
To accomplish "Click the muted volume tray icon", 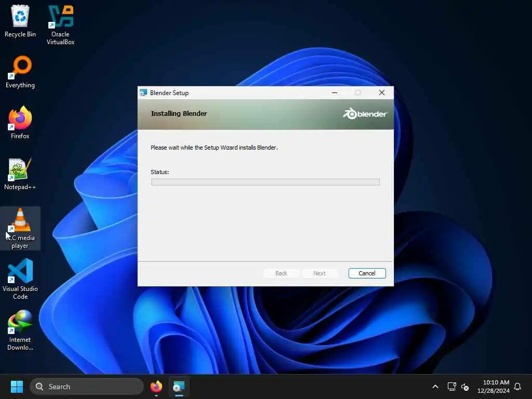I will 465,387.
